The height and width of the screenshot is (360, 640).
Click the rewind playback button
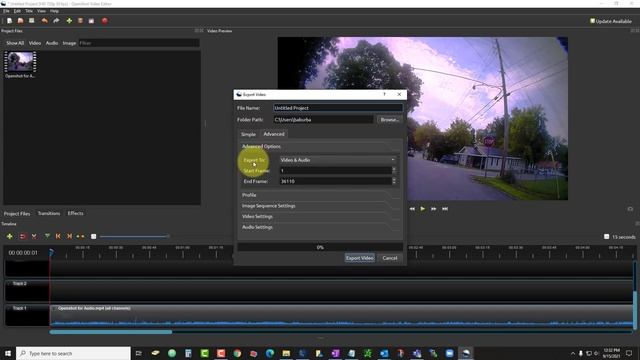412,209
